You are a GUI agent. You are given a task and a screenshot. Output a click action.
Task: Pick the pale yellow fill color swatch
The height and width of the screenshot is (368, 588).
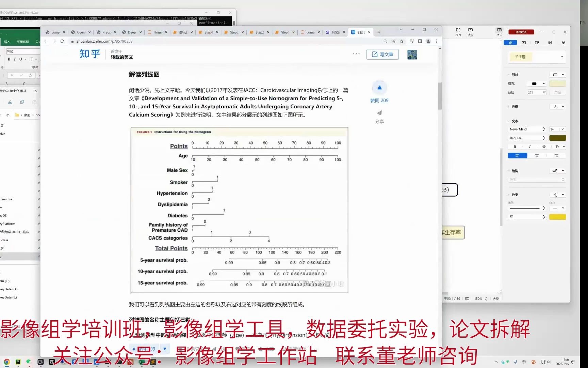[x=557, y=83]
